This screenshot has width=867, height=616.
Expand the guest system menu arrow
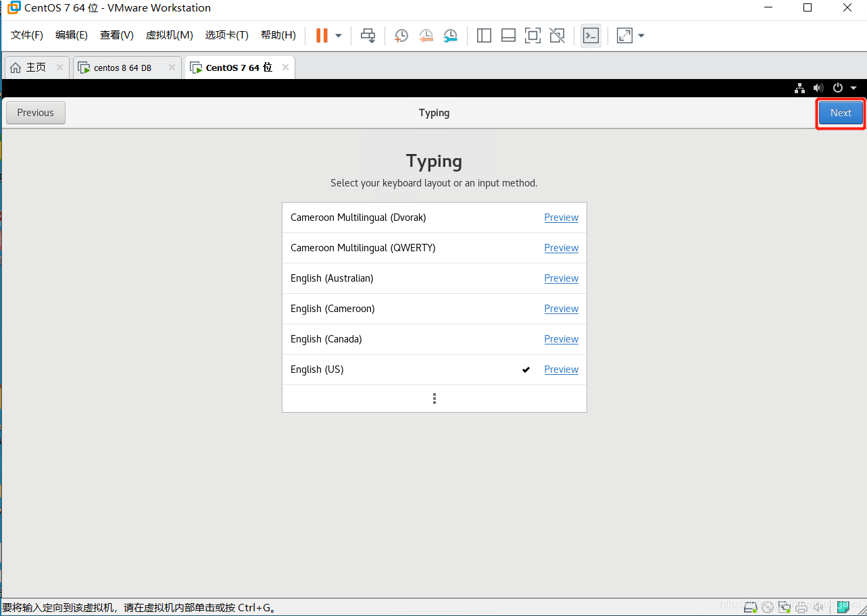(853, 88)
